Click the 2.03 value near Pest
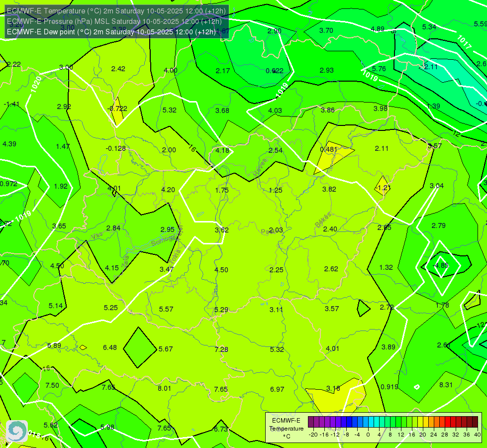The image size is (487, 448). (x=276, y=230)
